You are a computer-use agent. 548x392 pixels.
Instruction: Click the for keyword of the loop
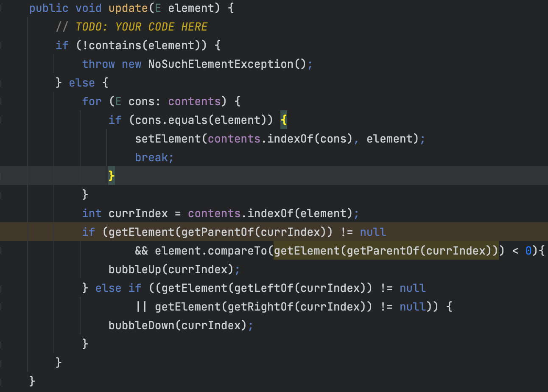tap(92, 101)
